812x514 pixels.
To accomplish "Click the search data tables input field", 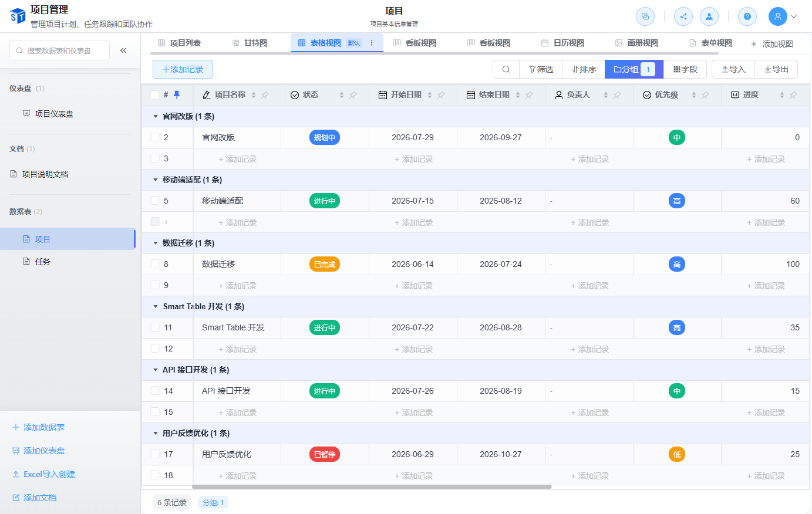I will pos(59,50).
